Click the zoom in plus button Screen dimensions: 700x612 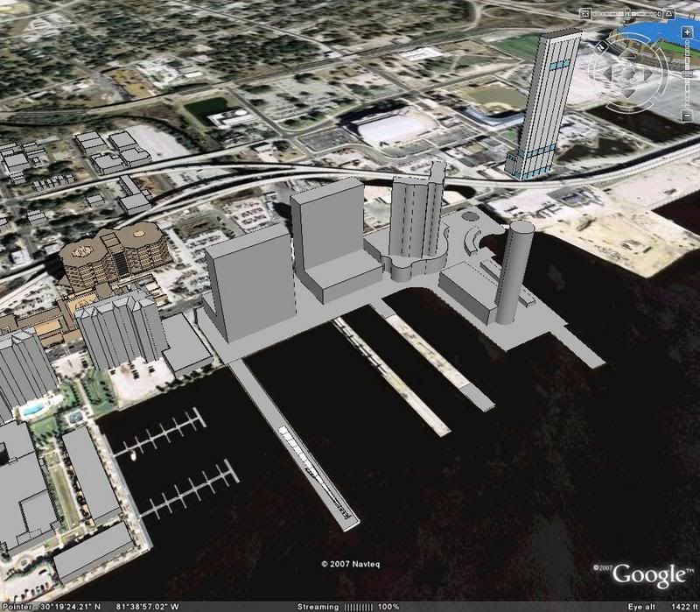pyautogui.click(x=687, y=32)
